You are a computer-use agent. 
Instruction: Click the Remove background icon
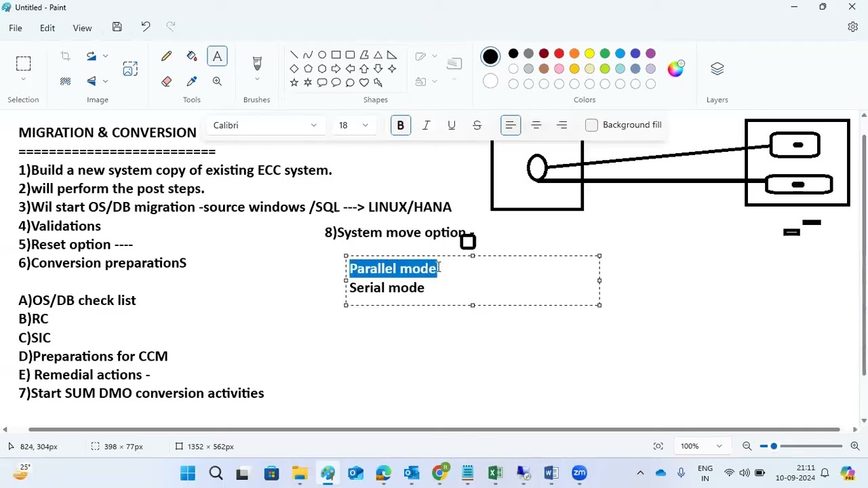tap(66, 81)
